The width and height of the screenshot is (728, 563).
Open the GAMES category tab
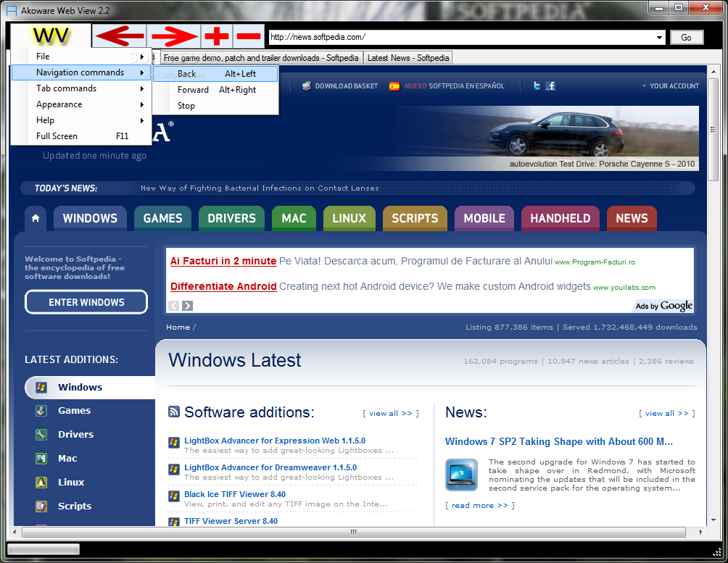(x=162, y=218)
